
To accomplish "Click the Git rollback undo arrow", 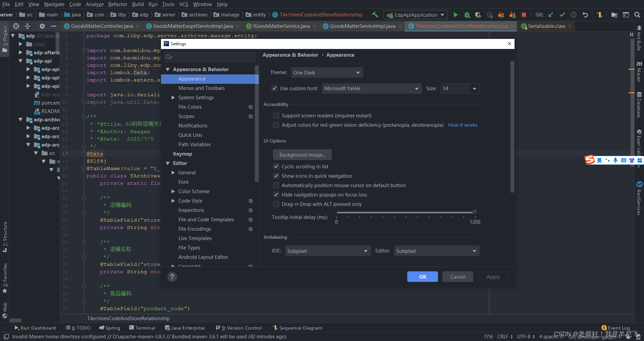I will point(585,15).
